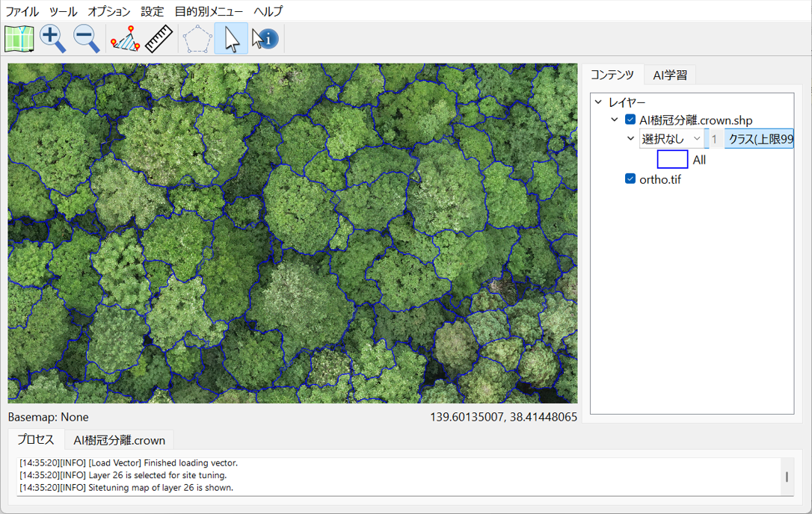Pick the dashed polygon selection tool
This screenshot has height=514, width=812.
tap(197, 39)
